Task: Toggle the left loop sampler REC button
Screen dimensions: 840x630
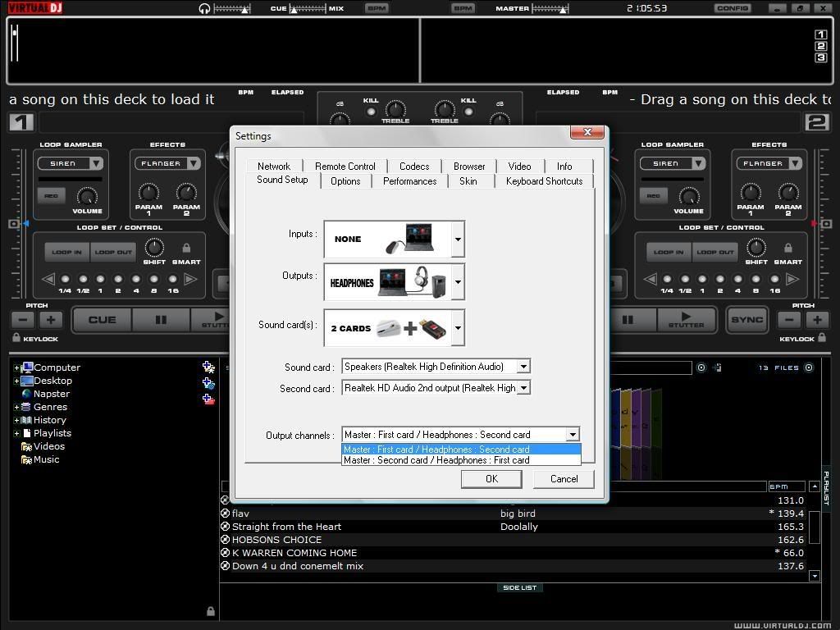Action: 52,195
